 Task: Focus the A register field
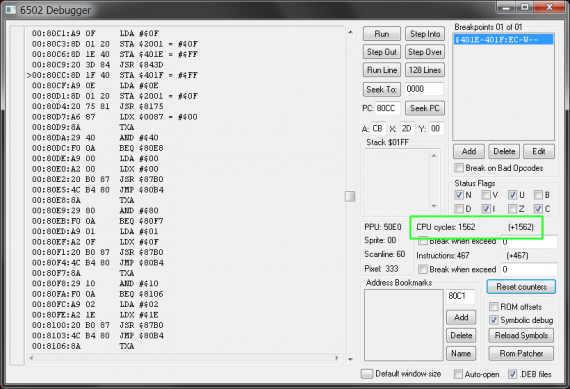(378, 129)
